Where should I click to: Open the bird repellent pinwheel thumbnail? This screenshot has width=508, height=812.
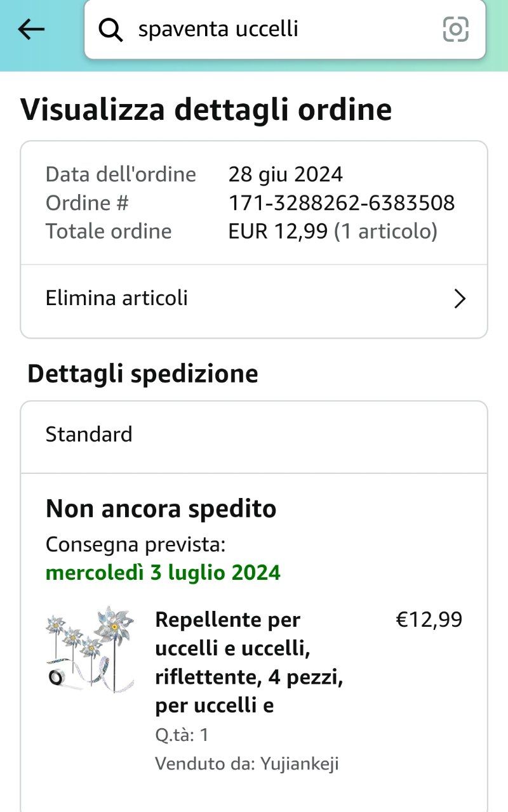tap(90, 648)
